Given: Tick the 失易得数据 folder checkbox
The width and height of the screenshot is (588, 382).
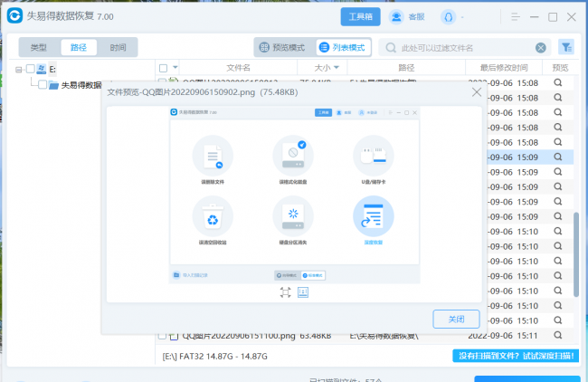Looking at the screenshot, I should point(43,85).
